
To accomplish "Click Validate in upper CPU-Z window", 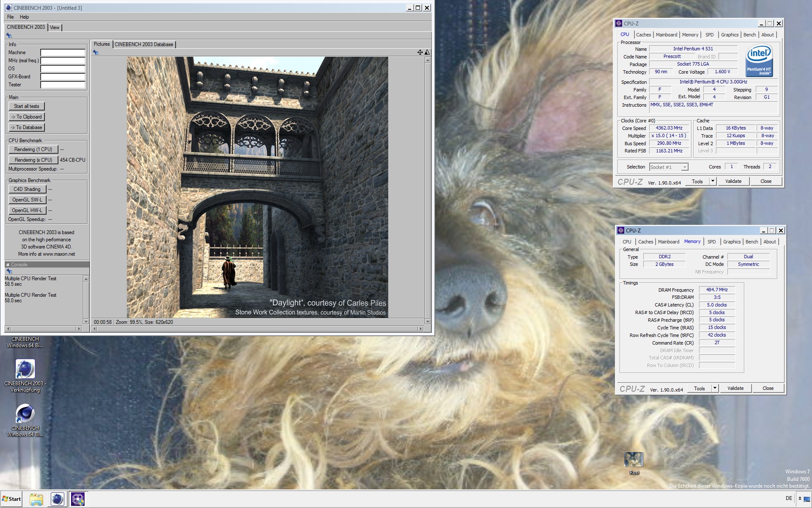I will (733, 181).
